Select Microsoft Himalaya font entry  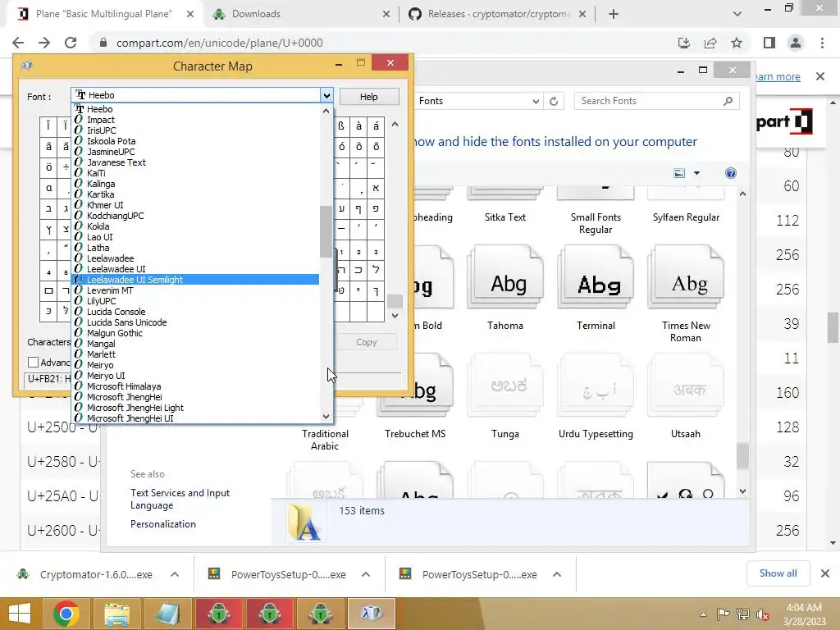click(124, 386)
